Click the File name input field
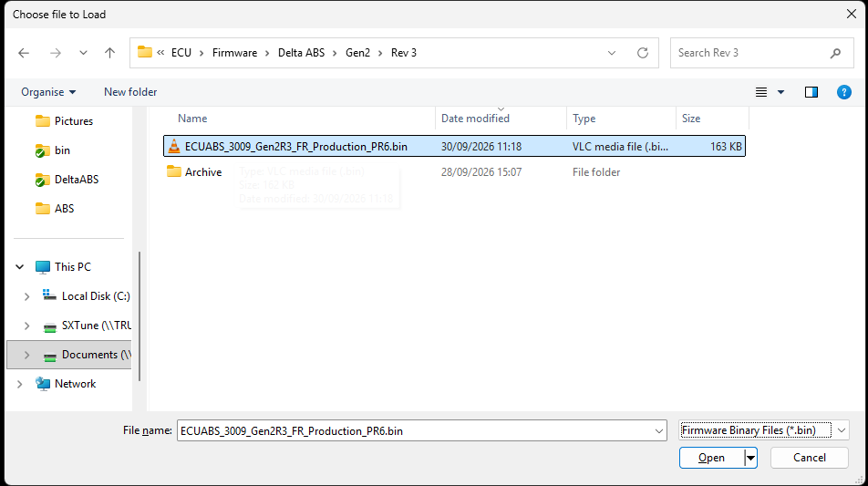This screenshot has width=868, height=486. click(415, 430)
